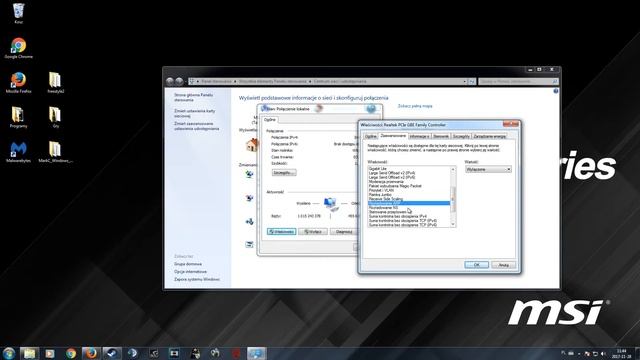This screenshot has width=640, height=360.
Task: Open 'Zmień zaawansowane ustawienia udostępniania' link
Action: [x=197, y=126]
